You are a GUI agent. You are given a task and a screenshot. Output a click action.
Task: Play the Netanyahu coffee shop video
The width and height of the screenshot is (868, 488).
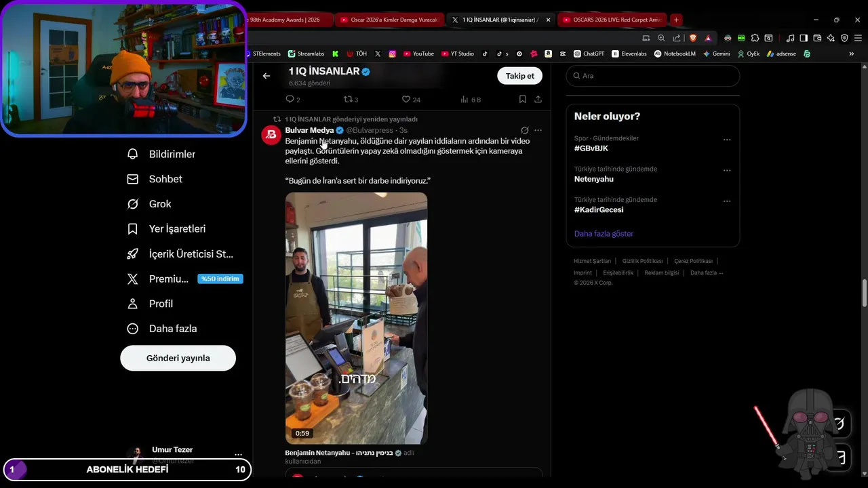356,318
